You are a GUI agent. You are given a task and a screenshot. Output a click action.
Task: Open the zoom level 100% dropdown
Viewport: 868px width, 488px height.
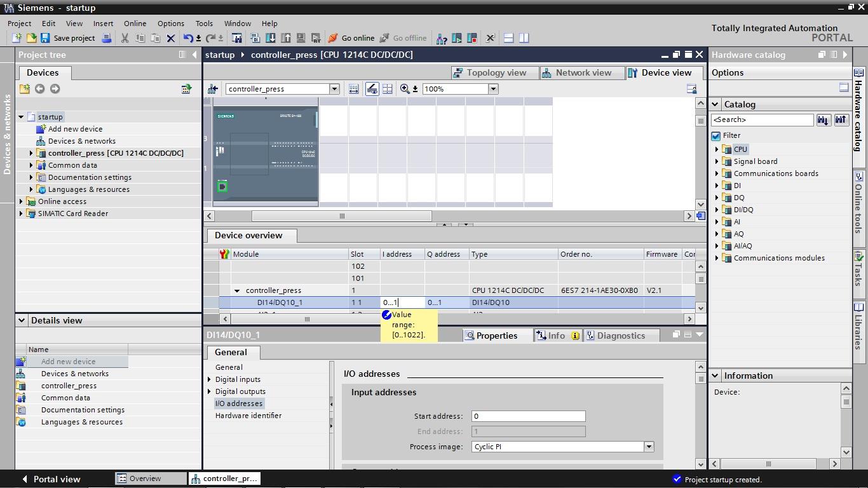(493, 89)
